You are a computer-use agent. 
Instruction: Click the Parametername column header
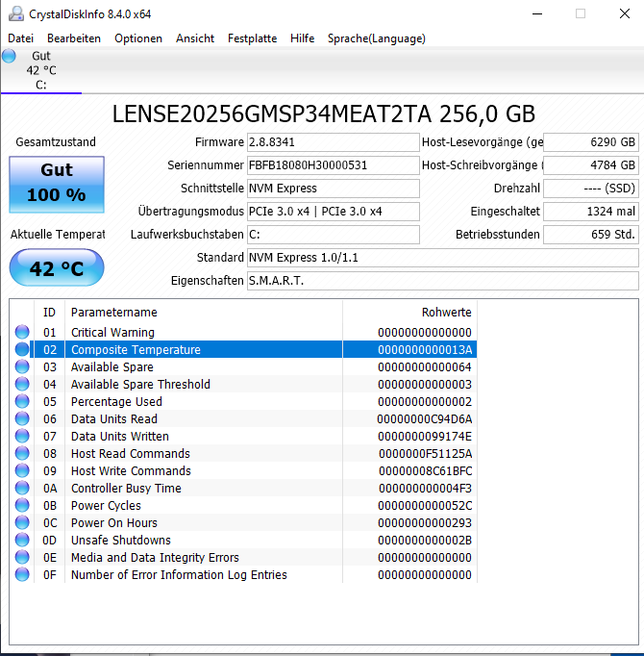(204, 312)
